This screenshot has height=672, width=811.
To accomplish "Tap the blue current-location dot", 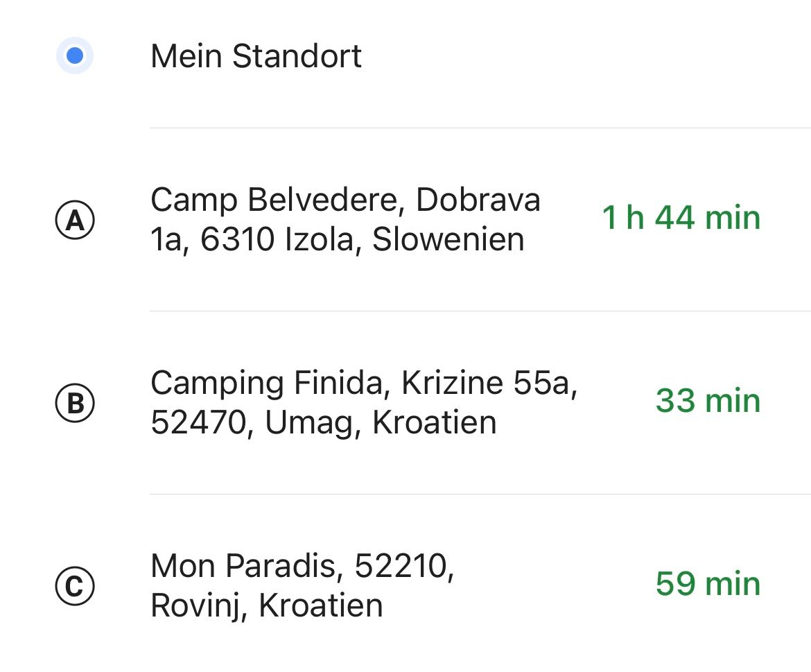I will [75, 56].
